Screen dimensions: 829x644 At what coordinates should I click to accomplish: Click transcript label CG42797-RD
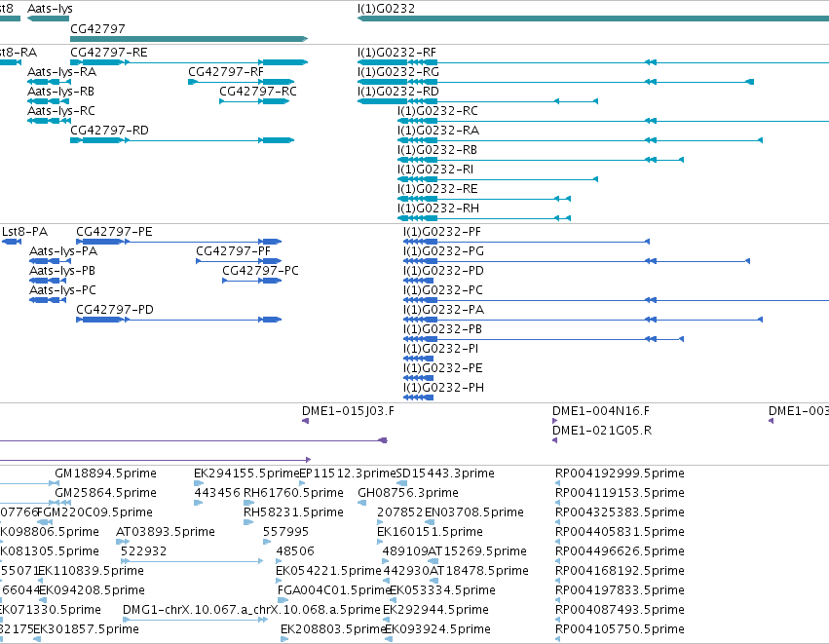pyautogui.click(x=109, y=131)
